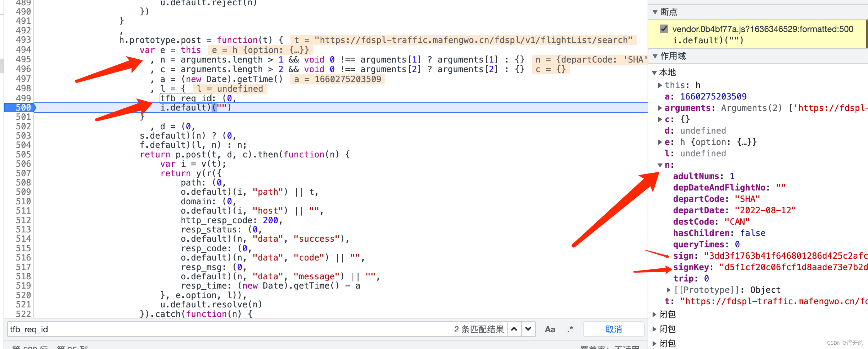The height and width of the screenshot is (349, 868).
Task: Expand the second 闭包 closure scope
Action: pos(654,329)
